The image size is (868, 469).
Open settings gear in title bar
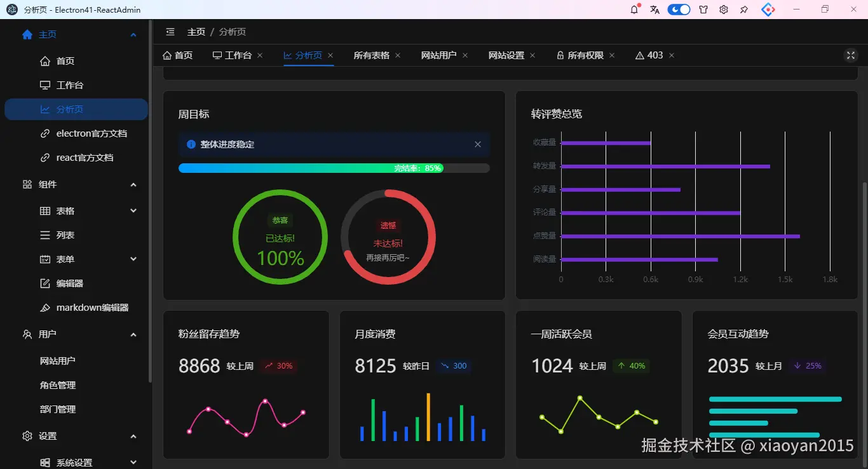coord(724,10)
